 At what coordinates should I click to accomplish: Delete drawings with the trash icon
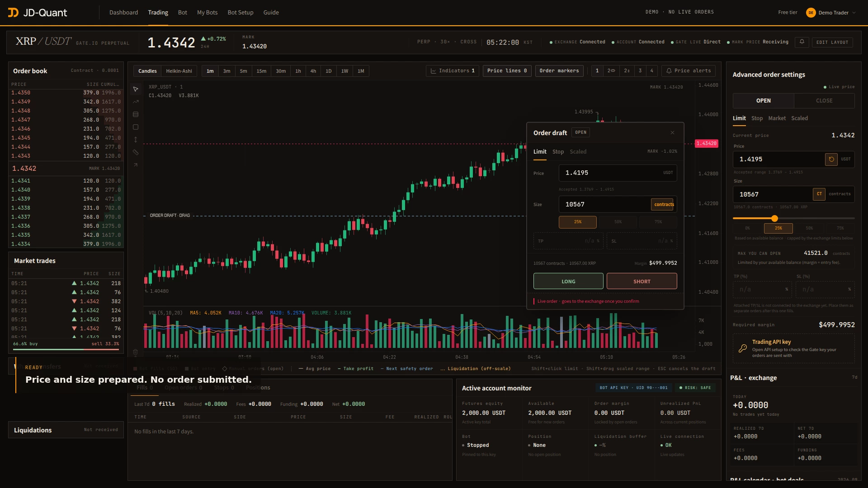pyautogui.click(x=135, y=352)
